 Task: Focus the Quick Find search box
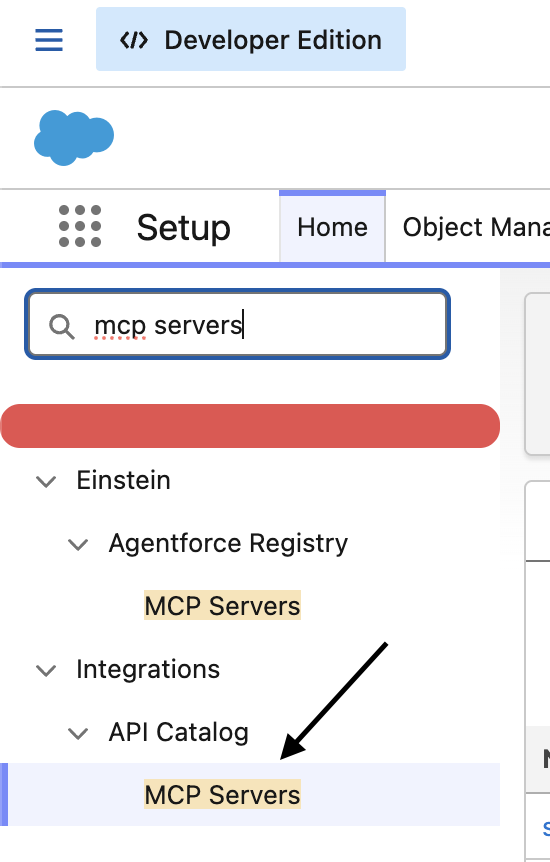[238, 324]
